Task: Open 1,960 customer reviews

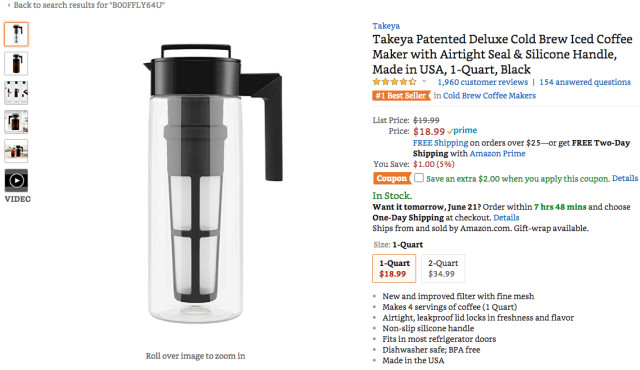Action: [482, 82]
